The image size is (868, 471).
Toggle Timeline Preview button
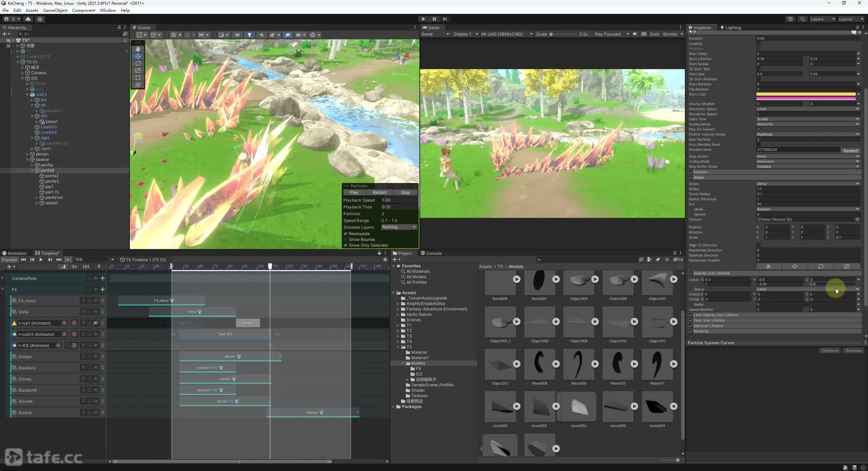pyautogui.click(x=9, y=260)
